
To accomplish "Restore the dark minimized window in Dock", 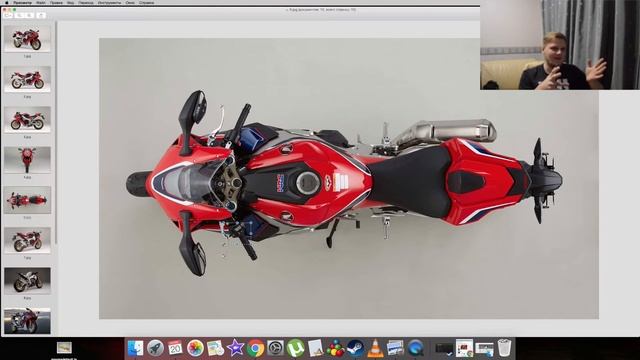I will point(444,348).
